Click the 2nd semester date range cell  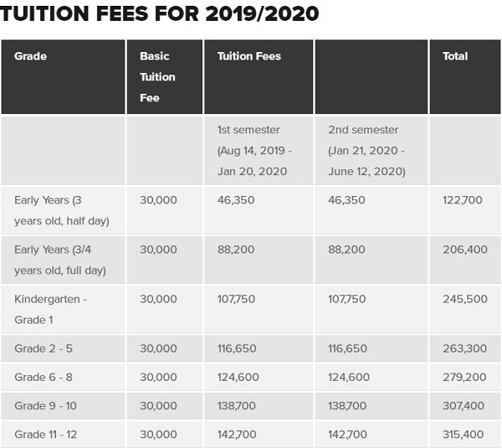tap(366, 151)
